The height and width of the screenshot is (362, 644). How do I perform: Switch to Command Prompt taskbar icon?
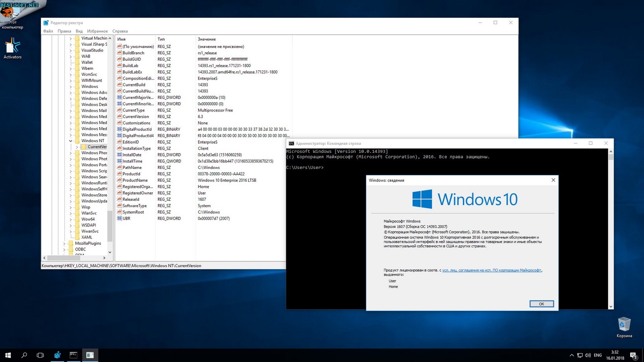[x=73, y=355]
